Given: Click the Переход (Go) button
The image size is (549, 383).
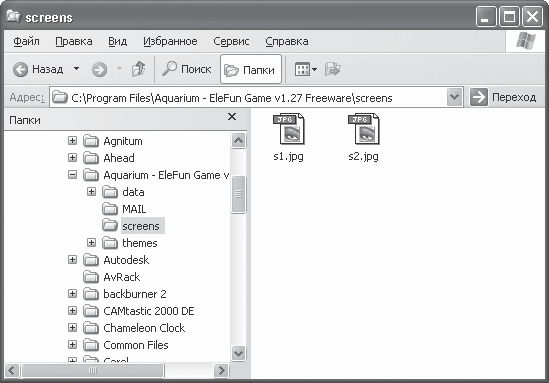Looking at the screenshot, I should click(503, 97).
